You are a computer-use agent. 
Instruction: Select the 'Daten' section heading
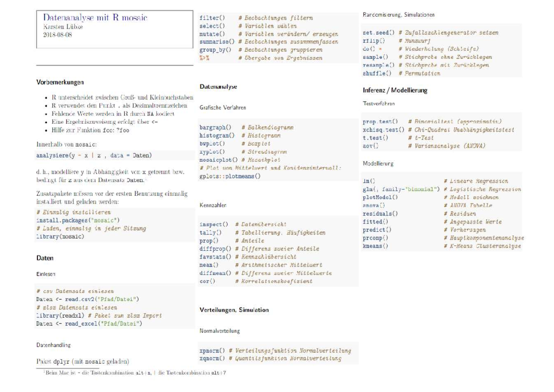pyautogui.click(x=45, y=258)
